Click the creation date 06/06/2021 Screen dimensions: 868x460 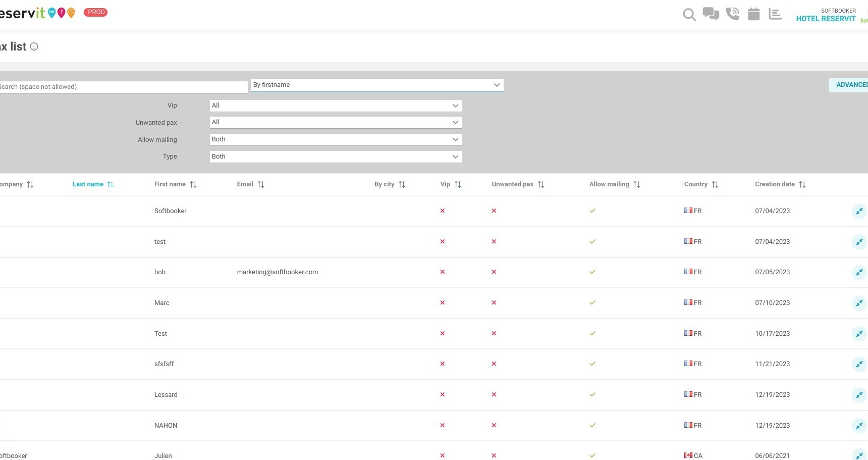(773, 456)
